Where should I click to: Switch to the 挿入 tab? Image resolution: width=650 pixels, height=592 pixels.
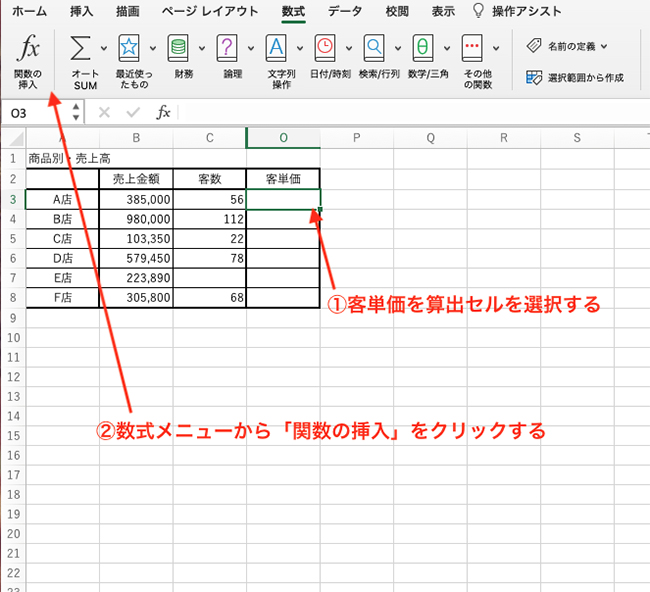tap(81, 11)
